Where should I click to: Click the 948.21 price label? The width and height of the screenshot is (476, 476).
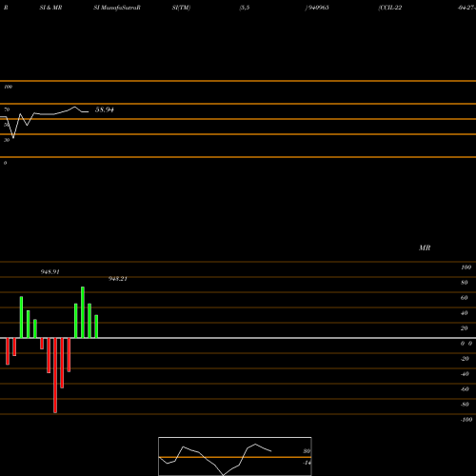tap(118, 279)
